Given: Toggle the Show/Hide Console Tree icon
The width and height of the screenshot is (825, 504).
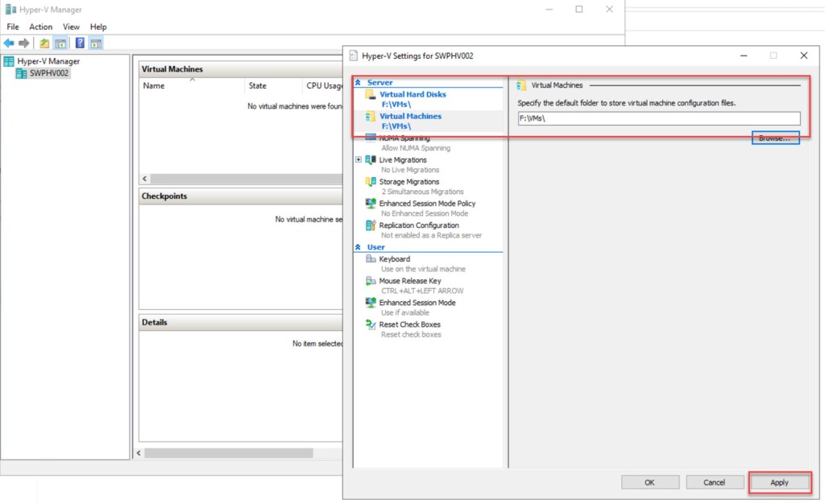Looking at the screenshot, I should tap(60, 43).
